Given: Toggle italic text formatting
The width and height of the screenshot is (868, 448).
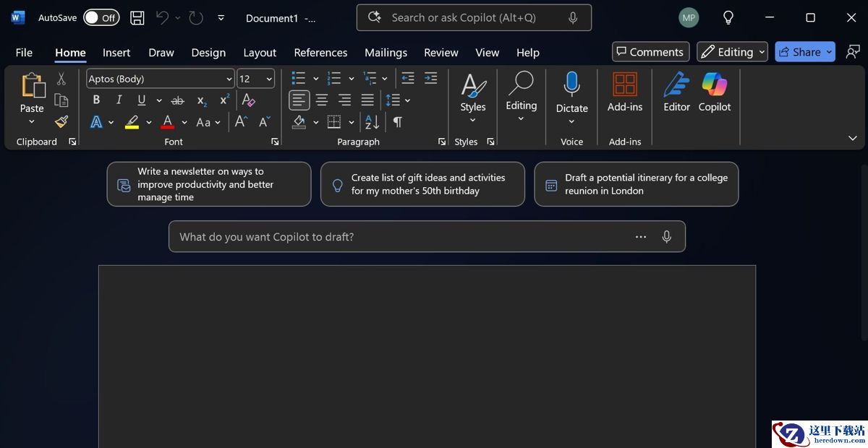Looking at the screenshot, I should point(119,100).
